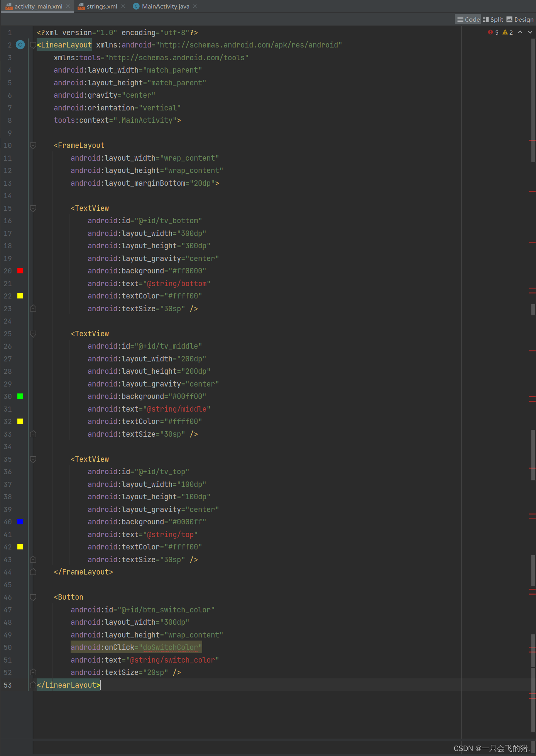Click error stripe mark beside line 10
The height and width of the screenshot is (756, 536).
coord(532,141)
